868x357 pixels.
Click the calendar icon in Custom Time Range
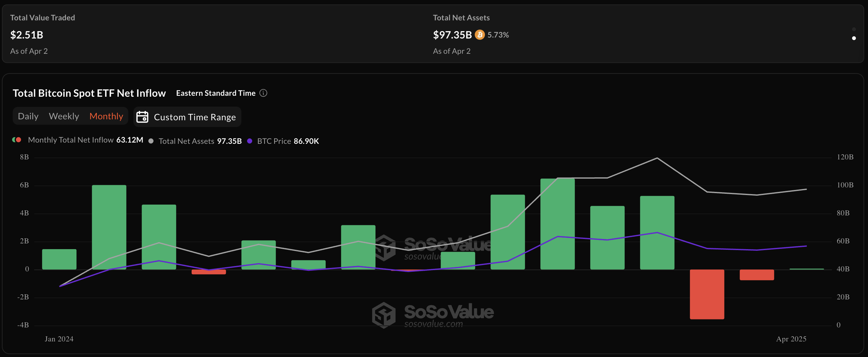142,117
